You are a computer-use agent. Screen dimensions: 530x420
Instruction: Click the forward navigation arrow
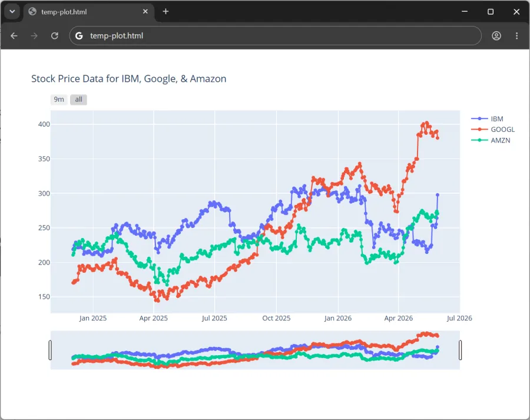(x=34, y=36)
